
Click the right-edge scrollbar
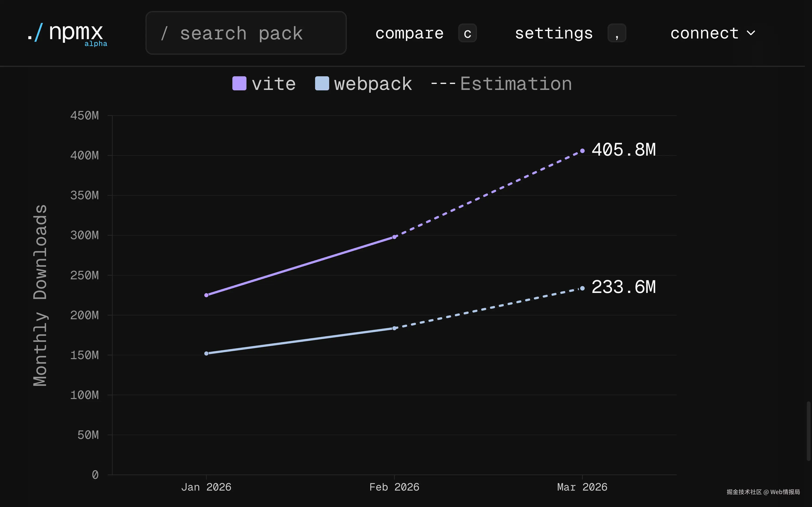810,433
